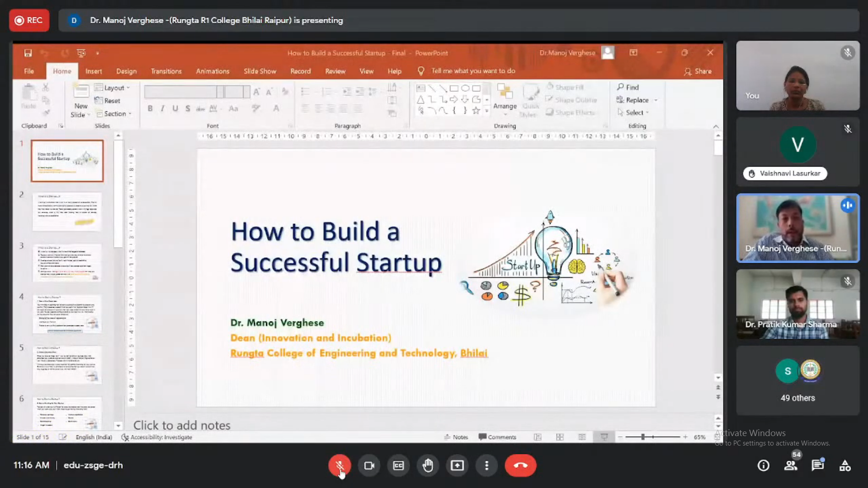The width and height of the screenshot is (868, 488).
Task: Toggle the Notes pane in status bar
Action: [456, 437]
